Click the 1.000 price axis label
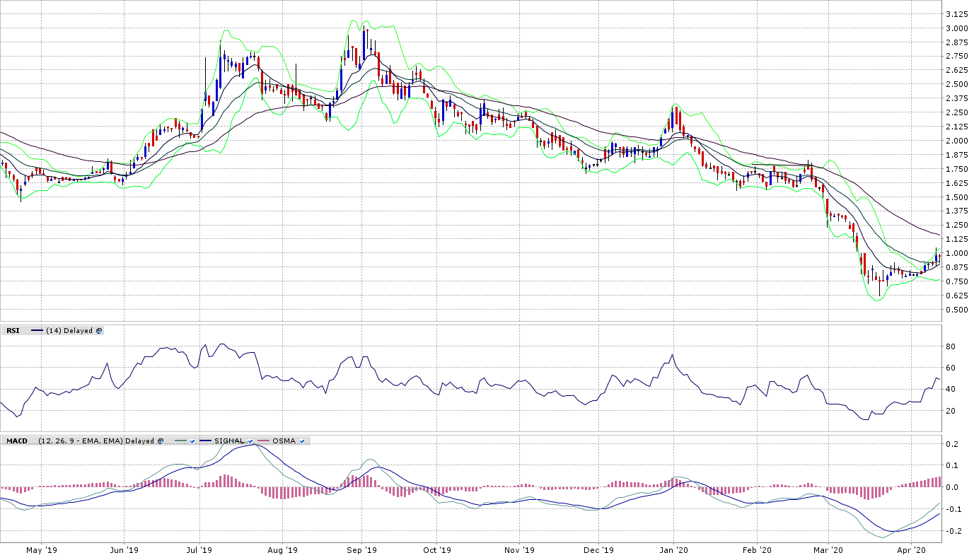 click(x=956, y=253)
